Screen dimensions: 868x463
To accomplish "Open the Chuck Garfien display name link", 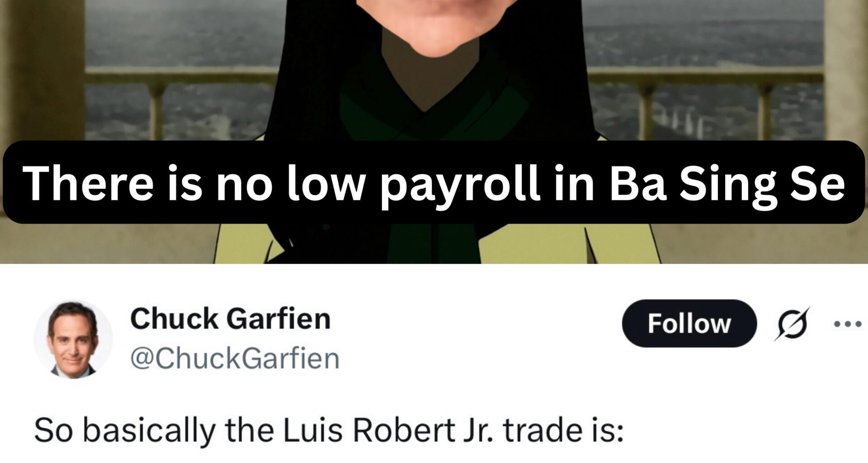I will click(230, 319).
